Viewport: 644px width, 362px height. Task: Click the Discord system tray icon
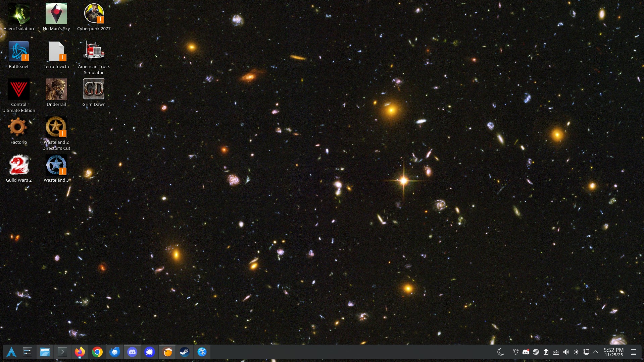click(526, 352)
